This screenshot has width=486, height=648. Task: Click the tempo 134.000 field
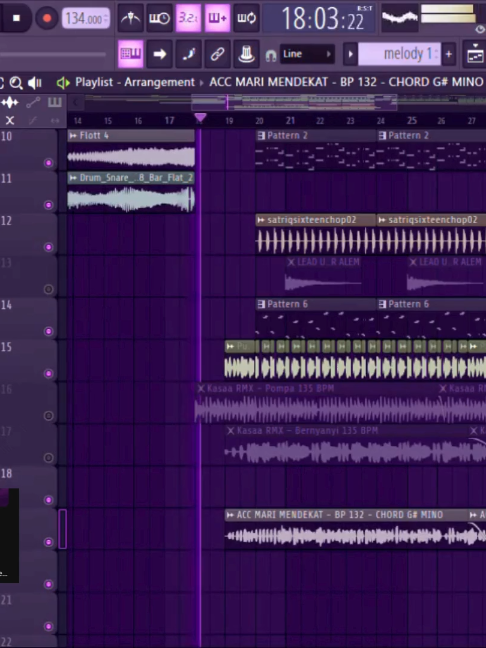coord(86,19)
